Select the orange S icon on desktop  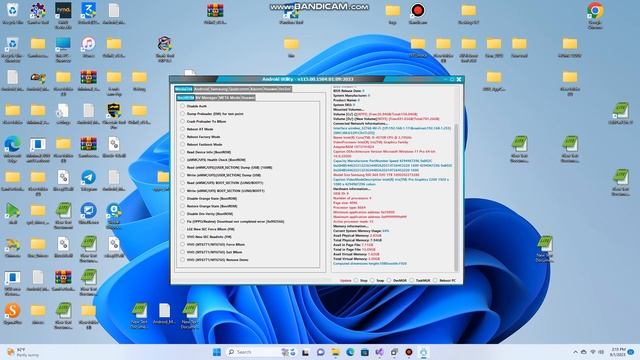coord(12,313)
